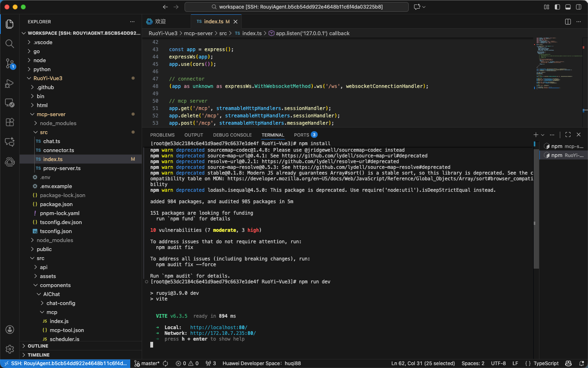588x368 pixels.
Task: Open terminal panel more actions
Action: [x=552, y=135]
